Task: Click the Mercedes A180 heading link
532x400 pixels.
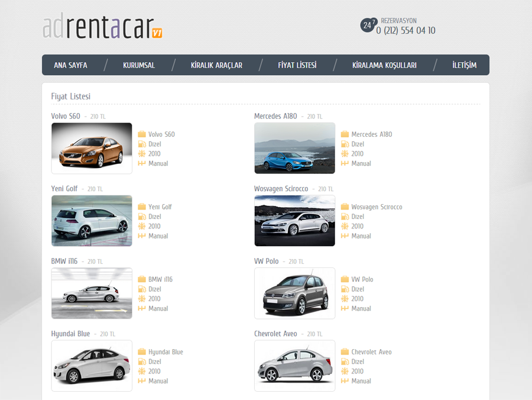Action: click(275, 116)
